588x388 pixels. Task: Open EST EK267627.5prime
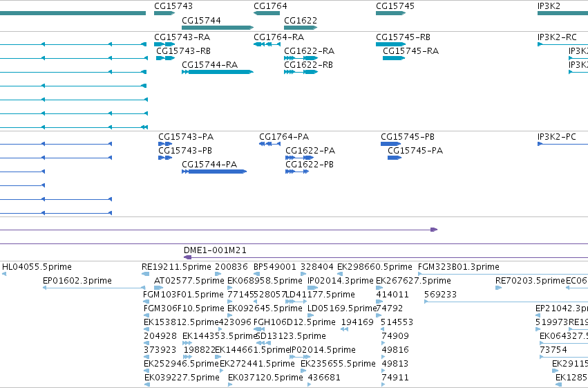[x=413, y=281]
